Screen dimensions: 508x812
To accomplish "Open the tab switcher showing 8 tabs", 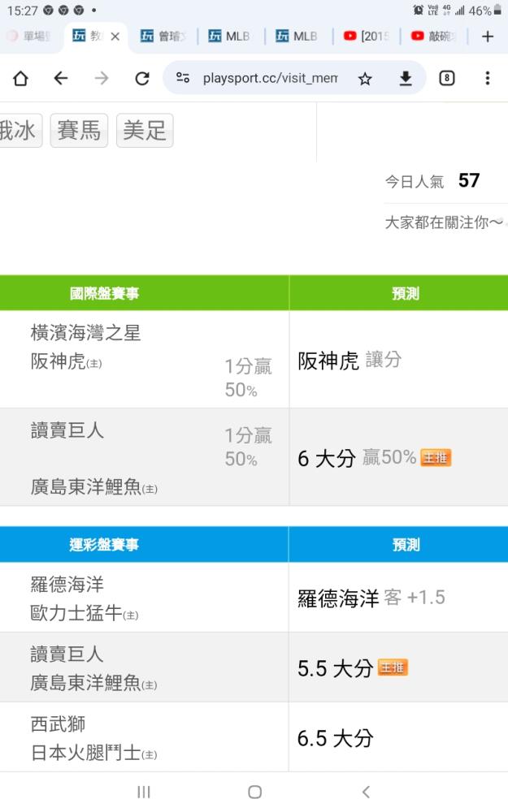I will coord(447,78).
